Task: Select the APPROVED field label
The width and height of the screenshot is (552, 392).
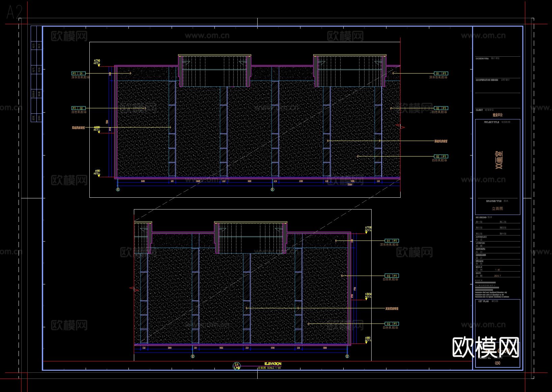Action: [x=481, y=237]
